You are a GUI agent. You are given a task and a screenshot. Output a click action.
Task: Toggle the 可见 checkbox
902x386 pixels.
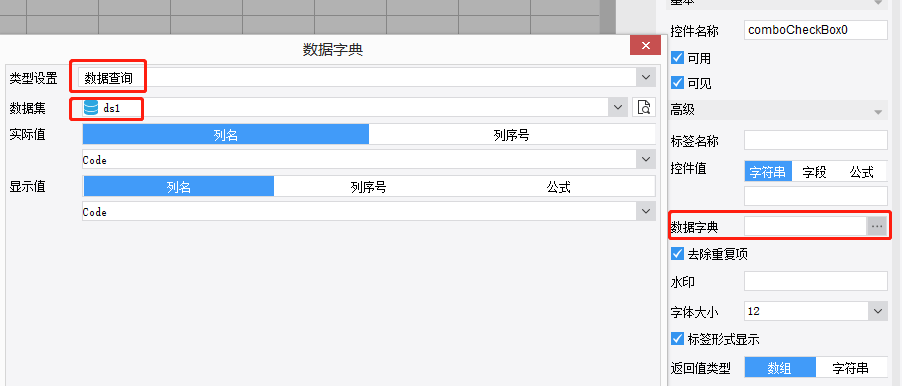point(678,83)
